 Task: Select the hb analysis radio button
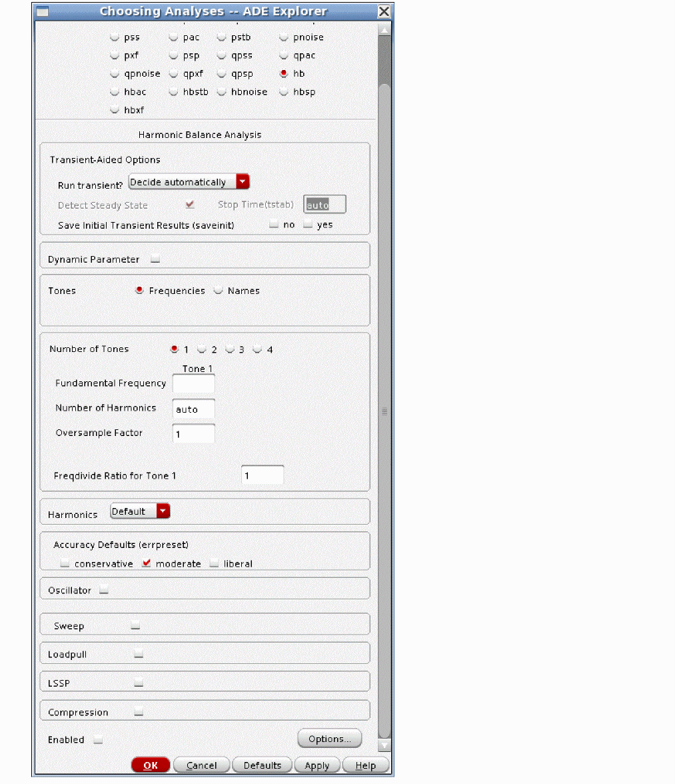tap(284, 73)
